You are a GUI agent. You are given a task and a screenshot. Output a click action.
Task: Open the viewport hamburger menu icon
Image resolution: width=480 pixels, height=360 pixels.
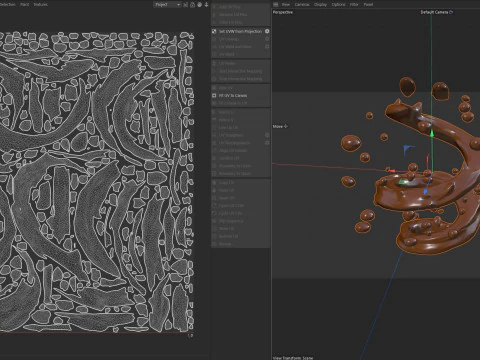click(x=276, y=5)
